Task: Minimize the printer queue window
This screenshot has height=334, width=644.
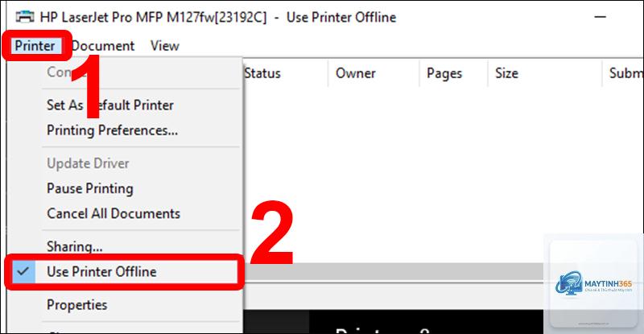Action: pyautogui.click(x=601, y=17)
